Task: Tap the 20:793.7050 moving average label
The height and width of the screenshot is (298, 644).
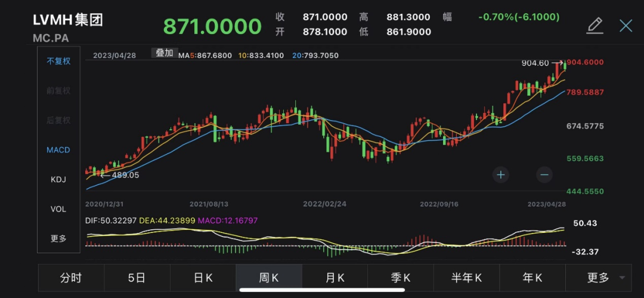Action: point(316,56)
